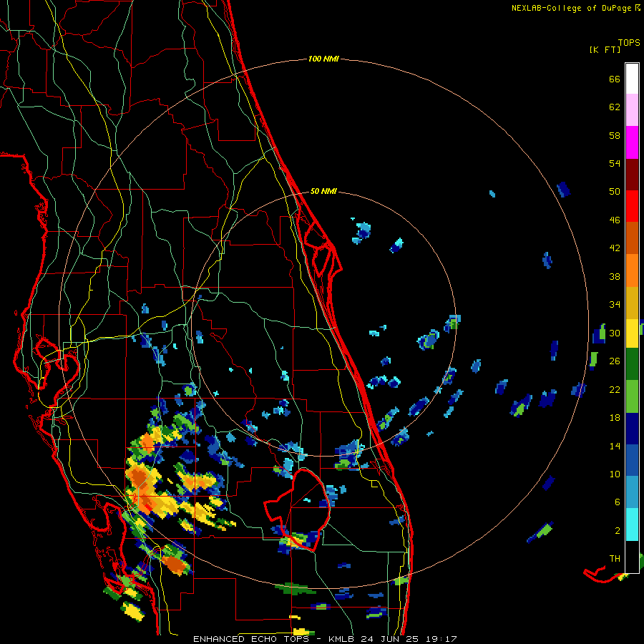Click the 14 legend value

(x=615, y=446)
